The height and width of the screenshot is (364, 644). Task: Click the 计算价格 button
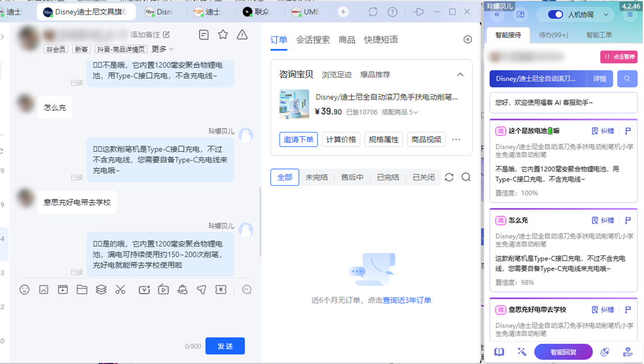point(341,140)
